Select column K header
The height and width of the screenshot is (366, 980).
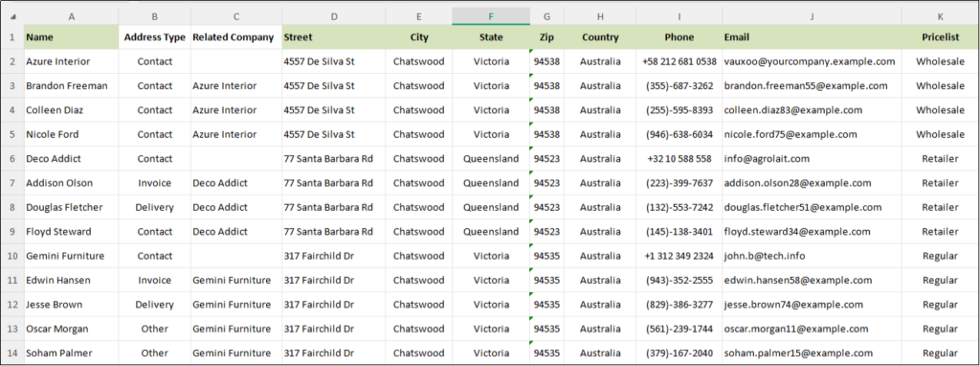point(940,17)
